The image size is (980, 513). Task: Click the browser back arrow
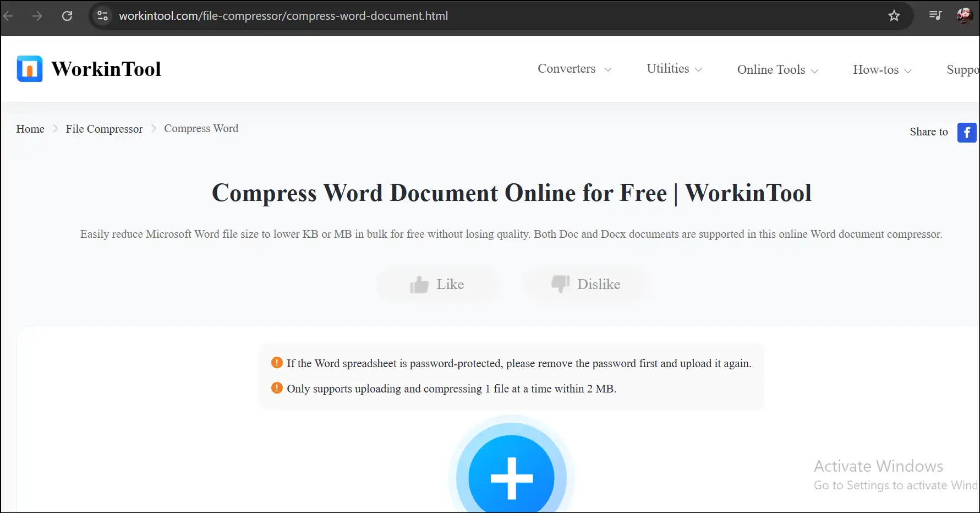click(x=8, y=16)
